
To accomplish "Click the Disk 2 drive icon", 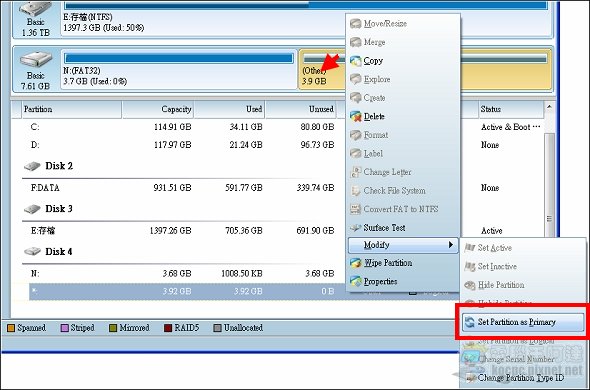I will (x=32, y=166).
